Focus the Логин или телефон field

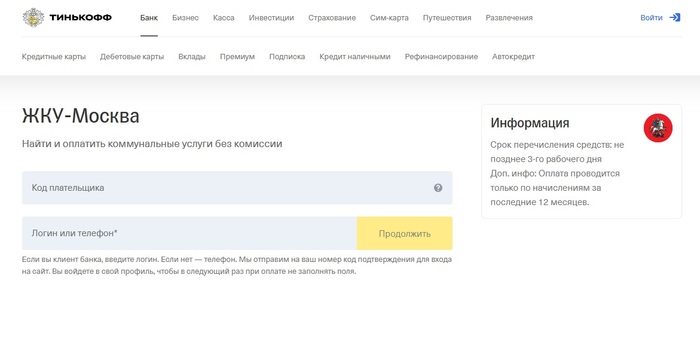pos(189,233)
